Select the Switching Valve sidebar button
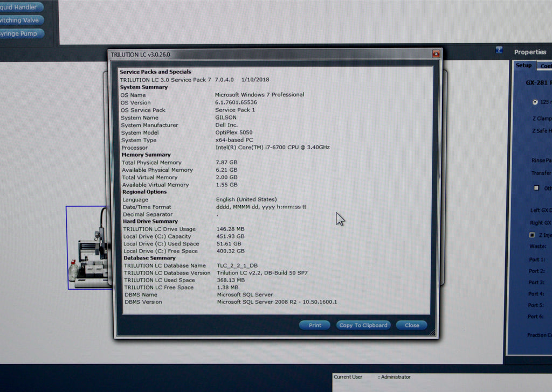The image size is (552, 392). click(21, 20)
